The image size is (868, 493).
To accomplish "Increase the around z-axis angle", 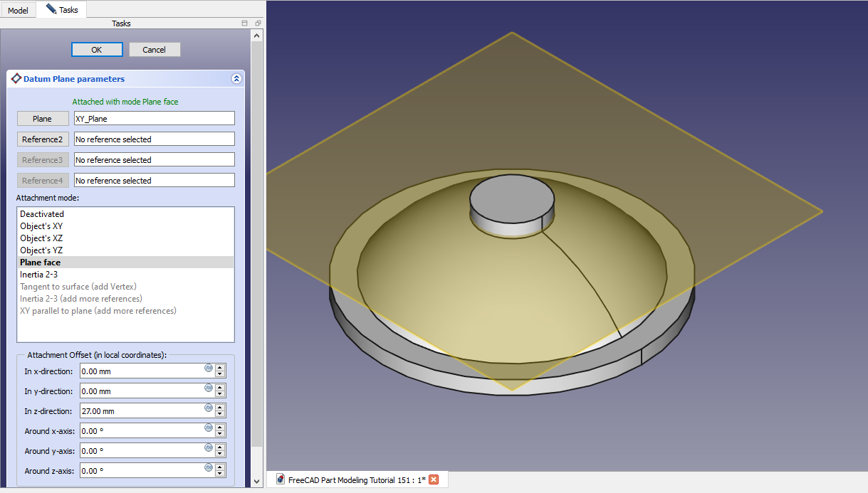I will [x=220, y=467].
